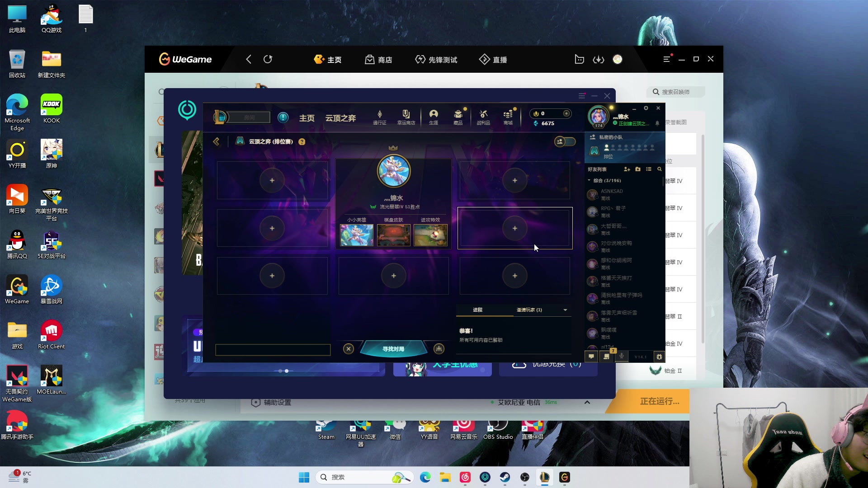
Task: Cancel lobby with the X button
Action: point(348,349)
